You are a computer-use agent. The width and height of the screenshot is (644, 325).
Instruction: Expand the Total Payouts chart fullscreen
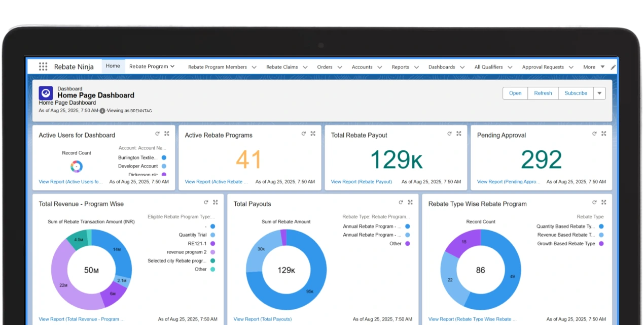coord(410,202)
